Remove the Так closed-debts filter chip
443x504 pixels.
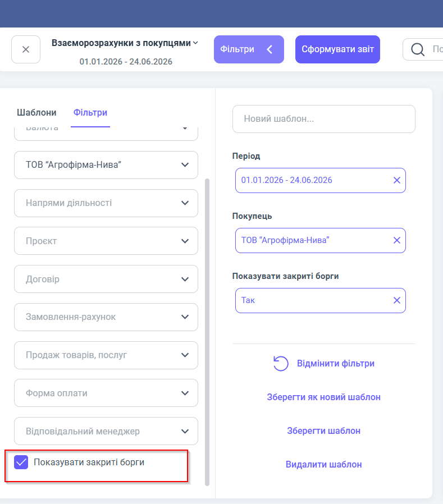click(397, 300)
